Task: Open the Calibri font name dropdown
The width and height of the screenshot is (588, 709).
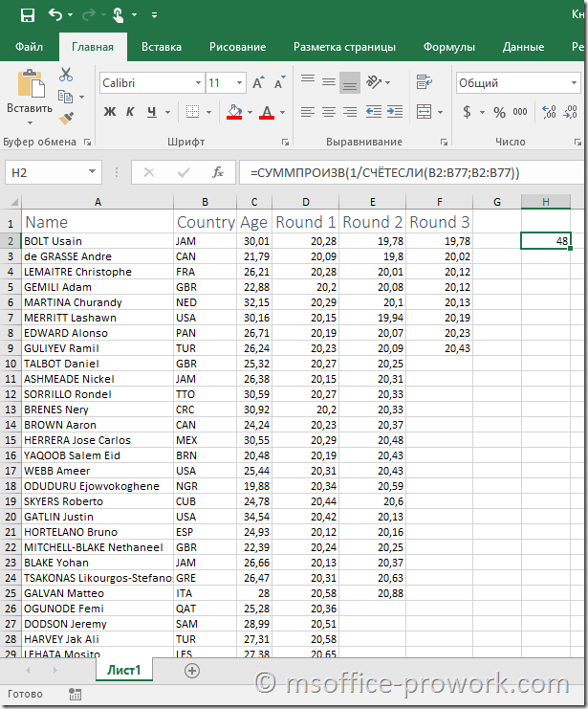Action: pos(198,83)
